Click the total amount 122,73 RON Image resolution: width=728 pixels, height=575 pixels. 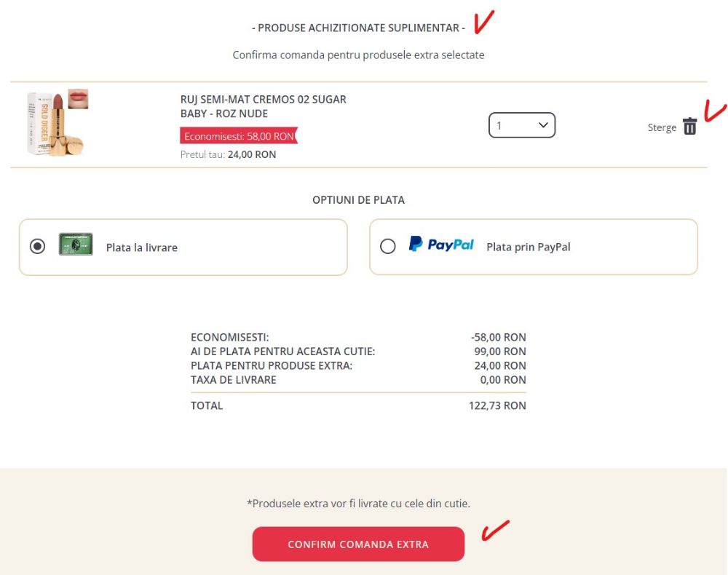[x=497, y=405]
